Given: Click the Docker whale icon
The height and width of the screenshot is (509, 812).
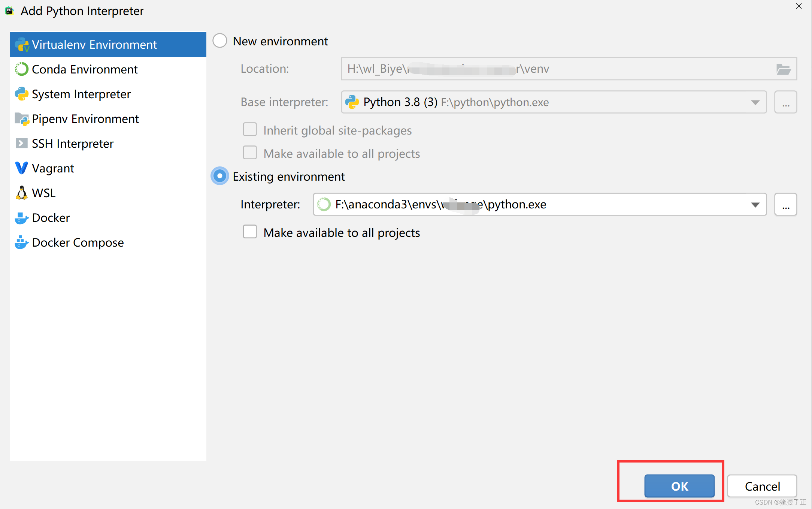Looking at the screenshot, I should tap(21, 218).
